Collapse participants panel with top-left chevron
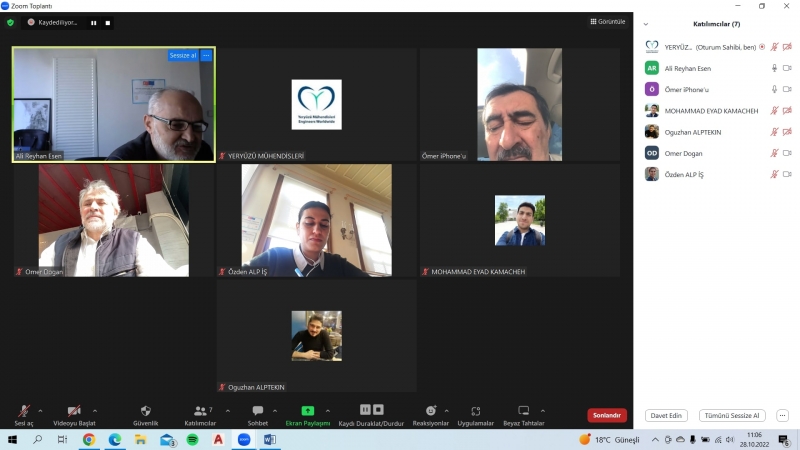 coord(646,24)
